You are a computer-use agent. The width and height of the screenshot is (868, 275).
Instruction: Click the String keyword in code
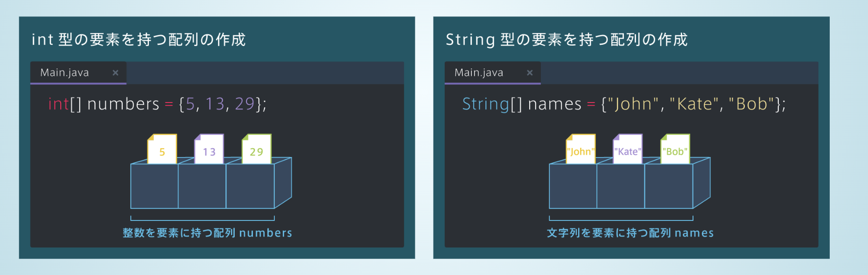click(485, 104)
